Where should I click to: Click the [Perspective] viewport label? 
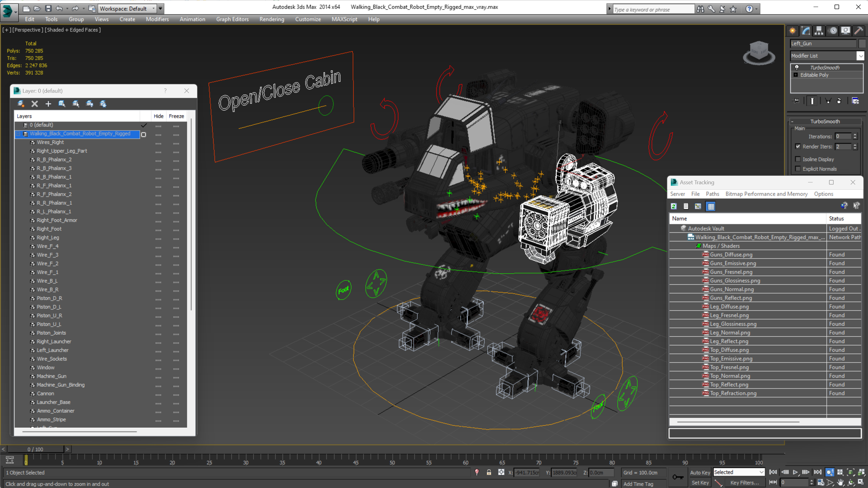28,29
